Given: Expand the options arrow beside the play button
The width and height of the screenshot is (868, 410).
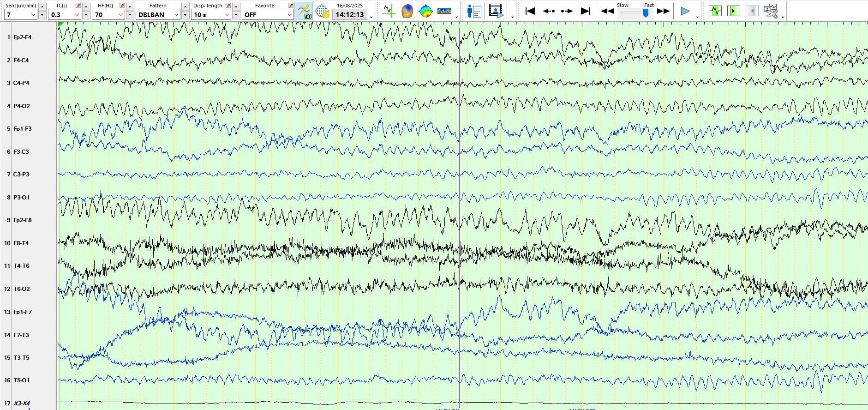Looking at the screenshot, I should 697,18.
